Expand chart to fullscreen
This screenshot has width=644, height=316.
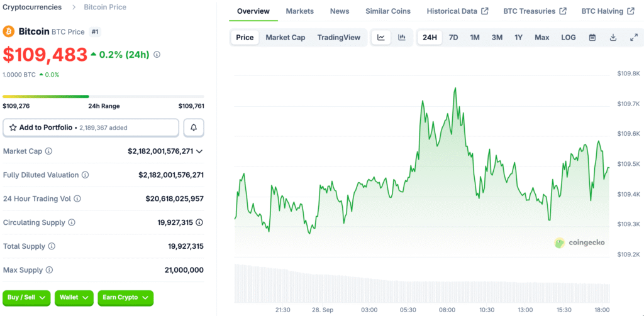pyautogui.click(x=633, y=38)
